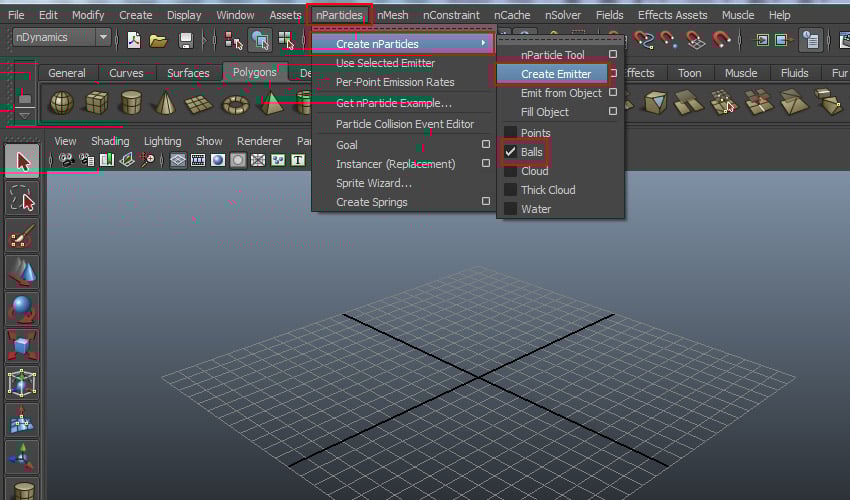Check the Cloud particle style
The width and height of the screenshot is (850, 500).
[x=510, y=171]
